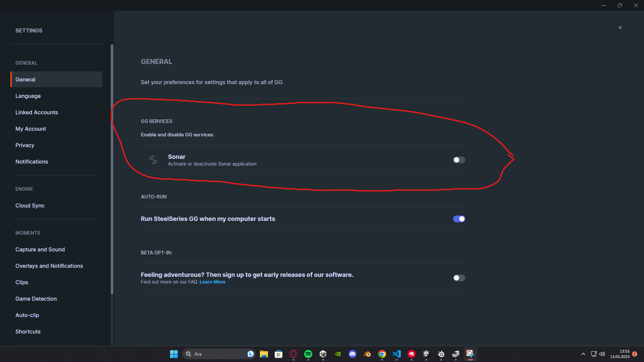Close settings with the X icon
This screenshot has width=644, height=362.
(x=620, y=27)
